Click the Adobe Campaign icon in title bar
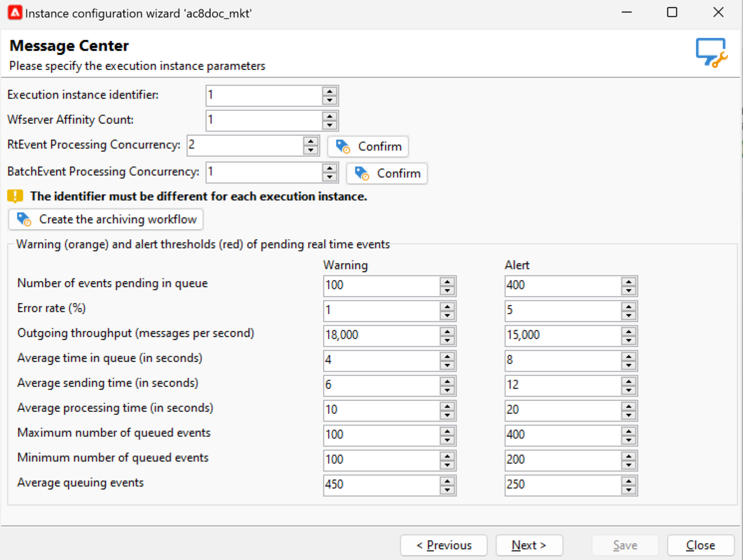The height and width of the screenshot is (560, 743). click(x=15, y=12)
